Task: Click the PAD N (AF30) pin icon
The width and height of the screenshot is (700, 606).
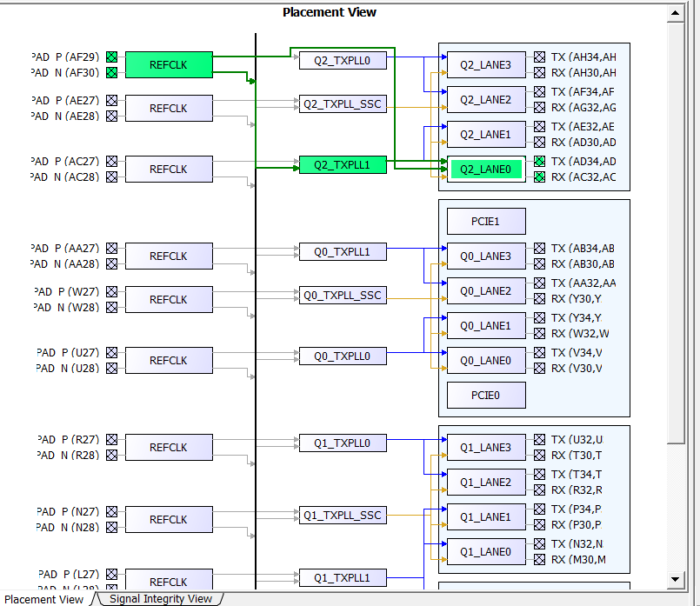Action: tap(111, 73)
